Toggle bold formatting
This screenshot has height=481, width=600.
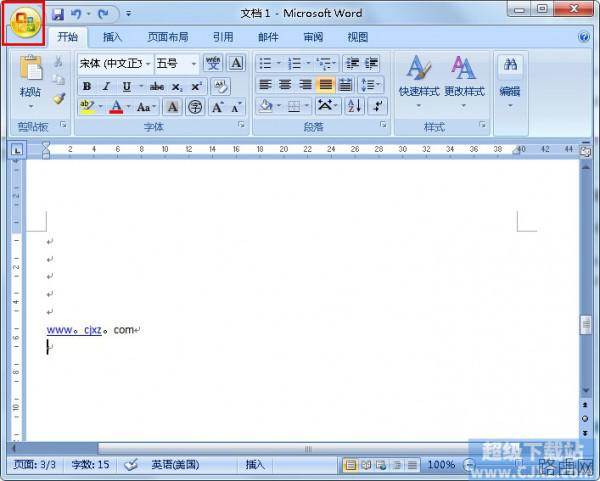[87, 86]
